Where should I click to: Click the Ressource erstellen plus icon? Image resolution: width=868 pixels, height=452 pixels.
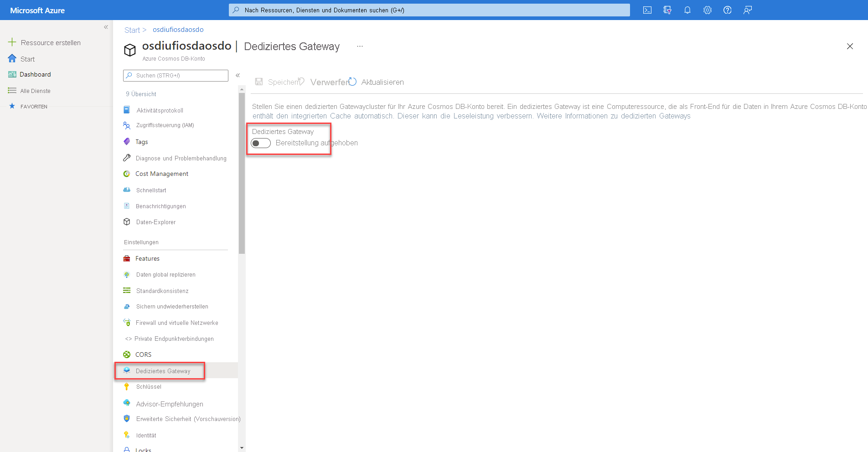[12, 42]
